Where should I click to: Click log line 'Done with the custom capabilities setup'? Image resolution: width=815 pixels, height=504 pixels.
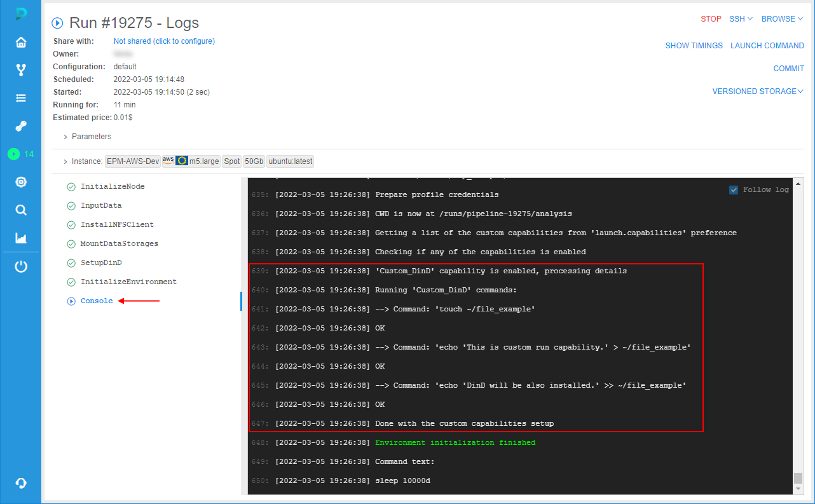464,423
